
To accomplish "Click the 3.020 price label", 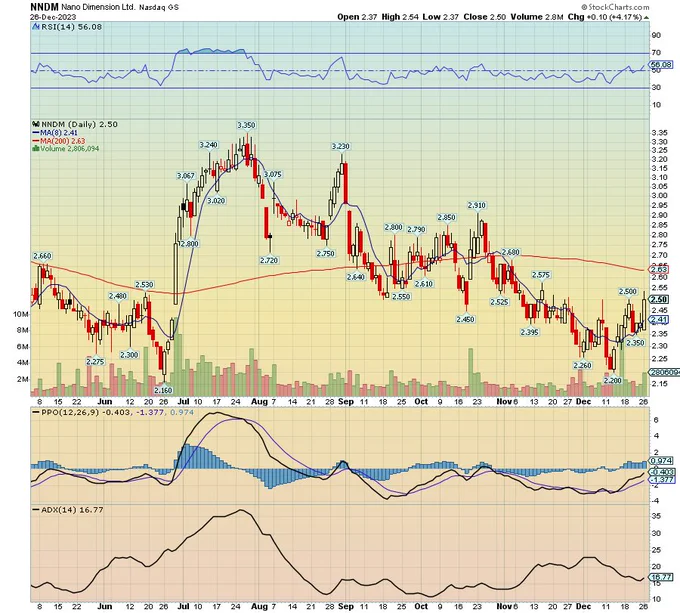I will click(x=216, y=201).
